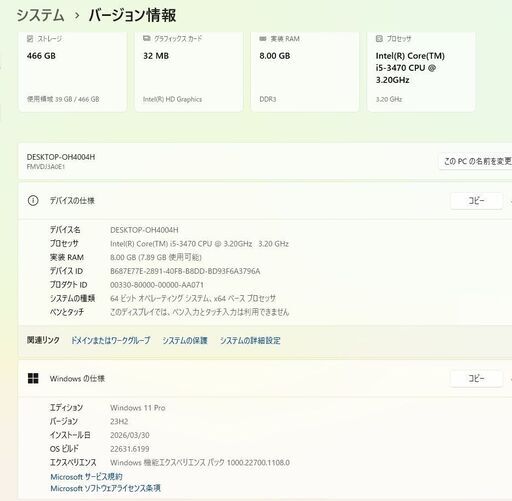This screenshot has height=501, width=512.
Task: Click the システムの種類 value 64 ビット
Action: pyautogui.click(x=193, y=298)
